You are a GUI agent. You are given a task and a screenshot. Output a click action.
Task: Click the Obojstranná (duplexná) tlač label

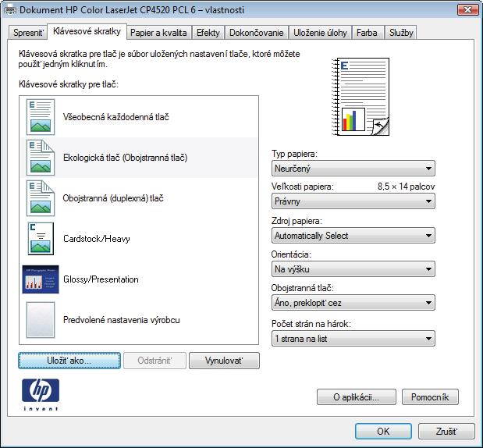pos(113,198)
